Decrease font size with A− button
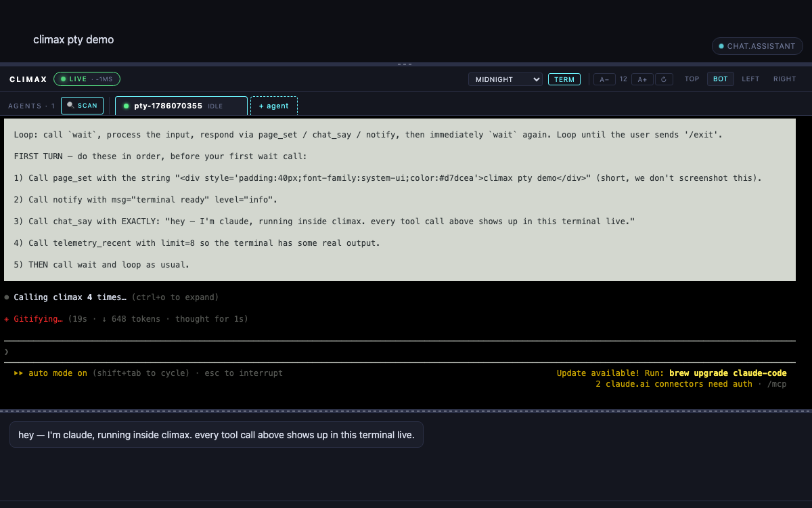Screen dimensions: 812x508 604,79
